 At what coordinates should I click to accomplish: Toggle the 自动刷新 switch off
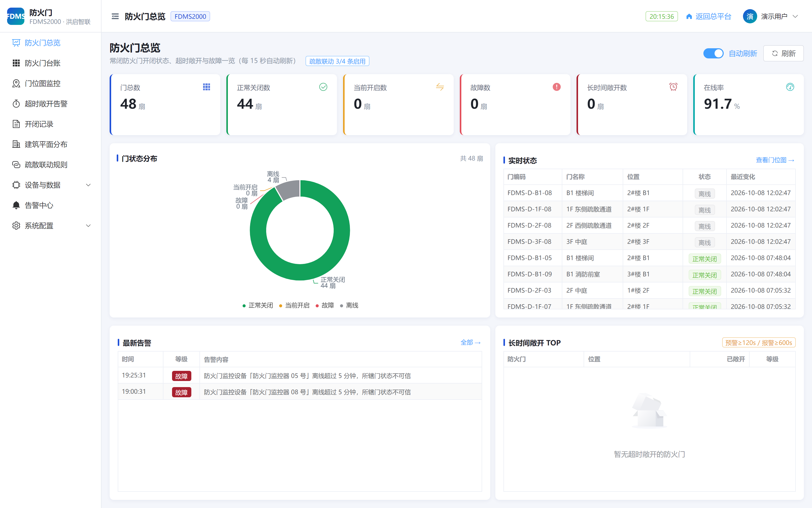pos(713,53)
